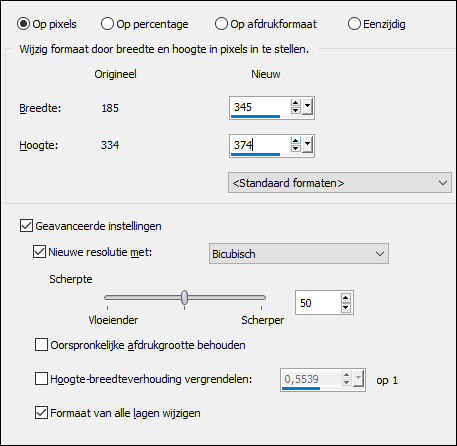Select the Op pixels radio button
This screenshot has height=446, width=457.
click(x=23, y=24)
